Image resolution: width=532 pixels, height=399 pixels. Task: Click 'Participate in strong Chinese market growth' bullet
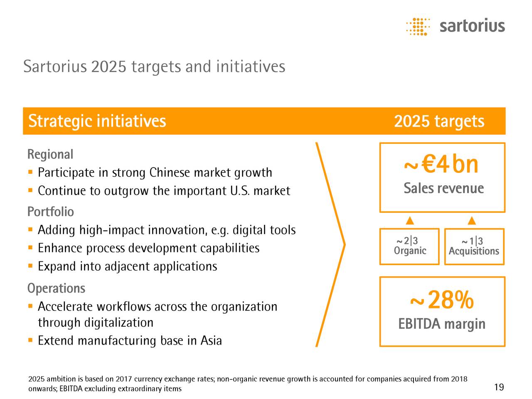(155, 172)
